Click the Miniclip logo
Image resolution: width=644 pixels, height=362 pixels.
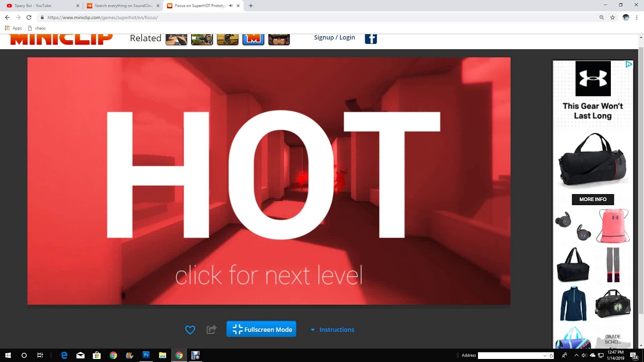pyautogui.click(x=61, y=39)
